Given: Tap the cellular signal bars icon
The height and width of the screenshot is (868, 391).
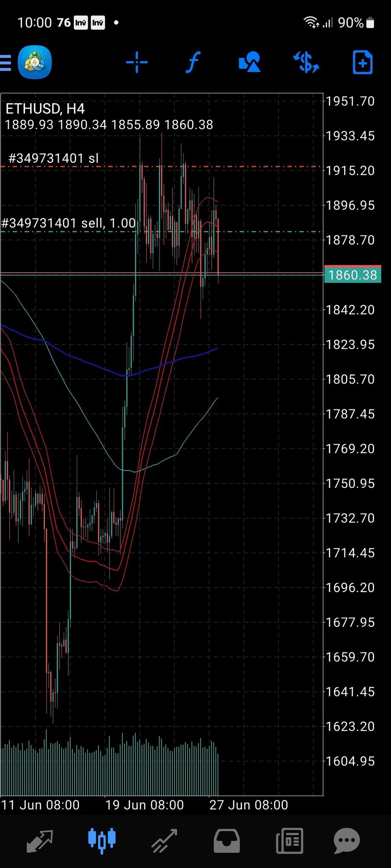Looking at the screenshot, I should 328,22.
